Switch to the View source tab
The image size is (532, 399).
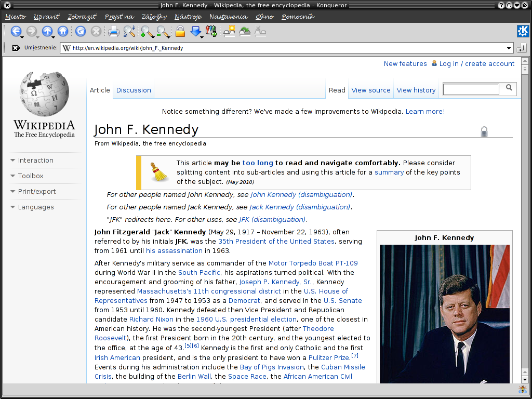(371, 90)
